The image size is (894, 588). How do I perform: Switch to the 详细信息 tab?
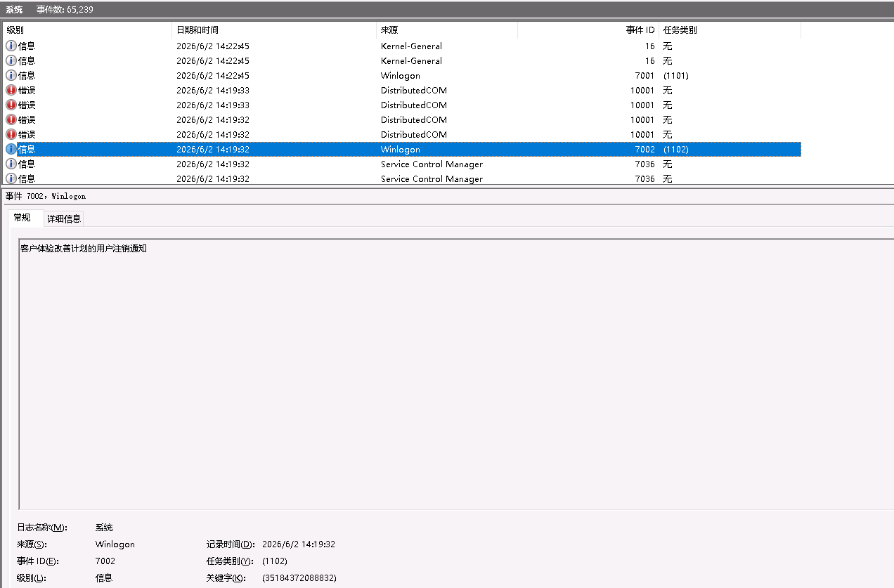pos(64,218)
